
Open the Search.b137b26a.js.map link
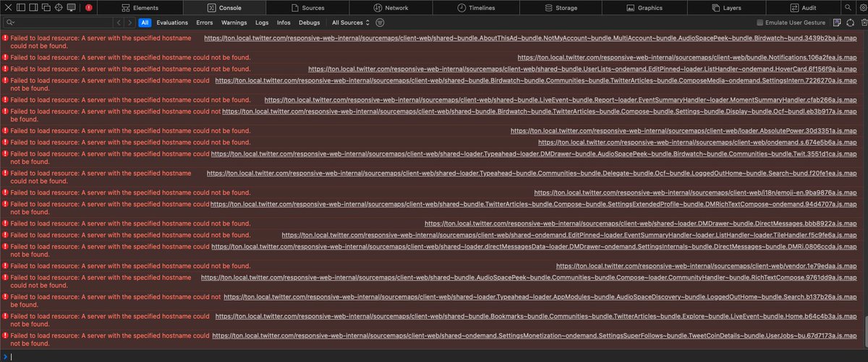tap(540, 296)
